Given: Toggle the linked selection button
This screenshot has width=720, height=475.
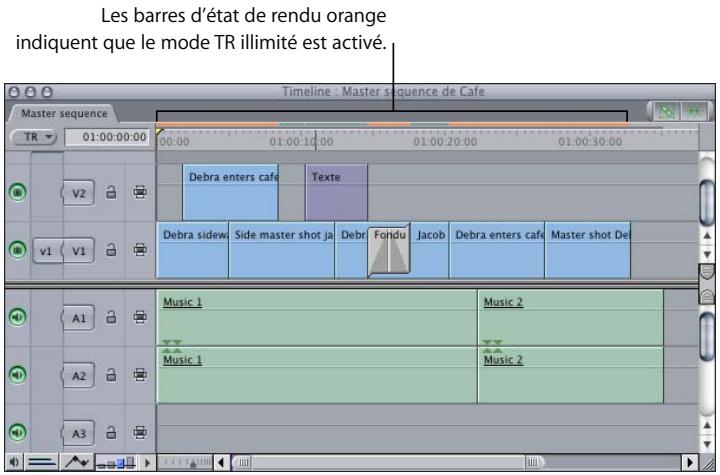Looking at the screenshot, I should [x=667, y=111].
